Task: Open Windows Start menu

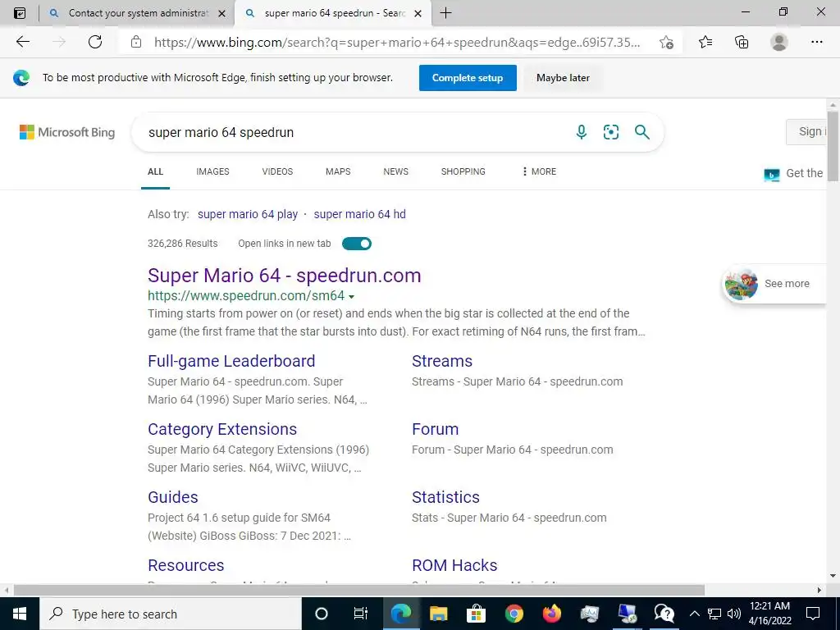Action: [x=20, y=614]
